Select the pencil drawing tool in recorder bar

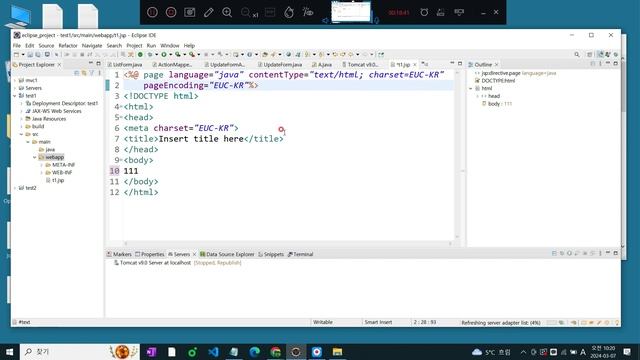click(209, 12)
